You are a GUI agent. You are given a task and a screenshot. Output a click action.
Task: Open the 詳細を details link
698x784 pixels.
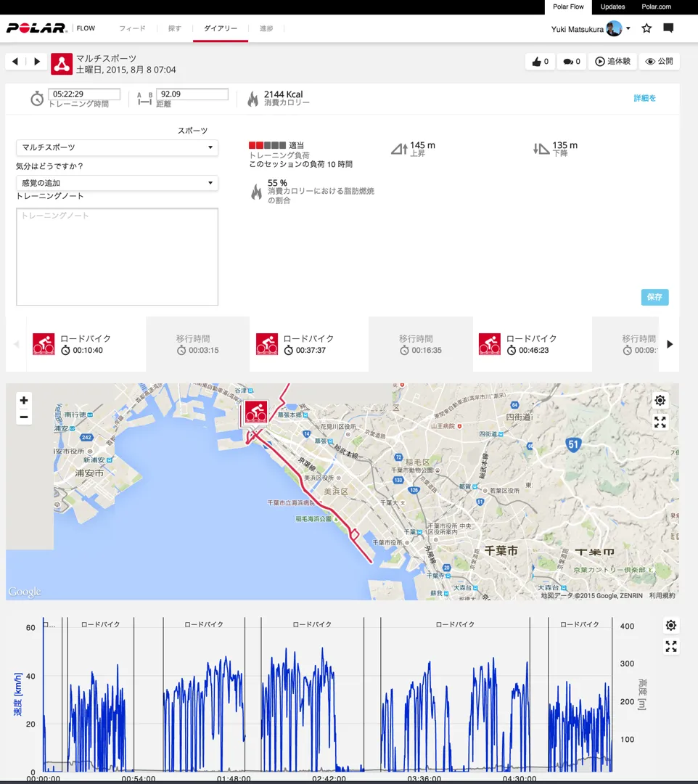pyautogui.click(x=644, y=98)
